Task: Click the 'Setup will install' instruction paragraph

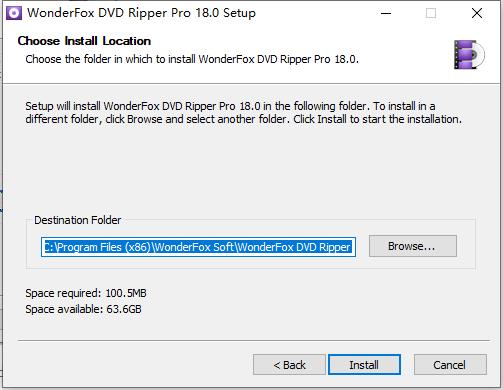Action: (x=244, y=113)
